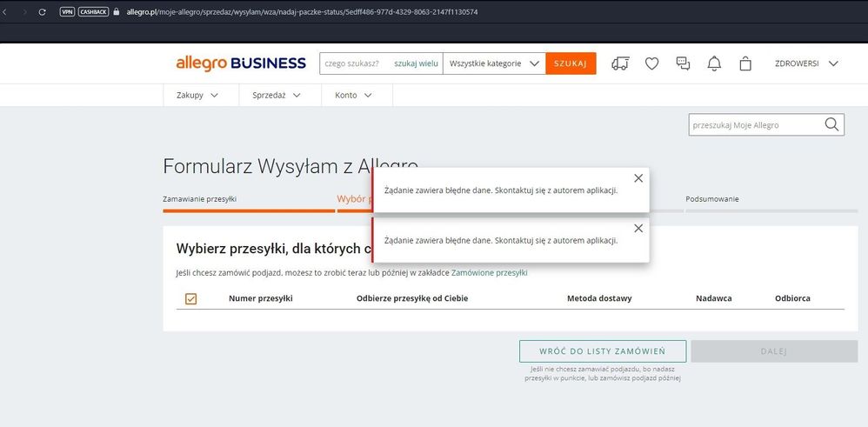Reload page with browser refresh icon
Viewport: 868px width, 427px height.
(x=42, y=12)
